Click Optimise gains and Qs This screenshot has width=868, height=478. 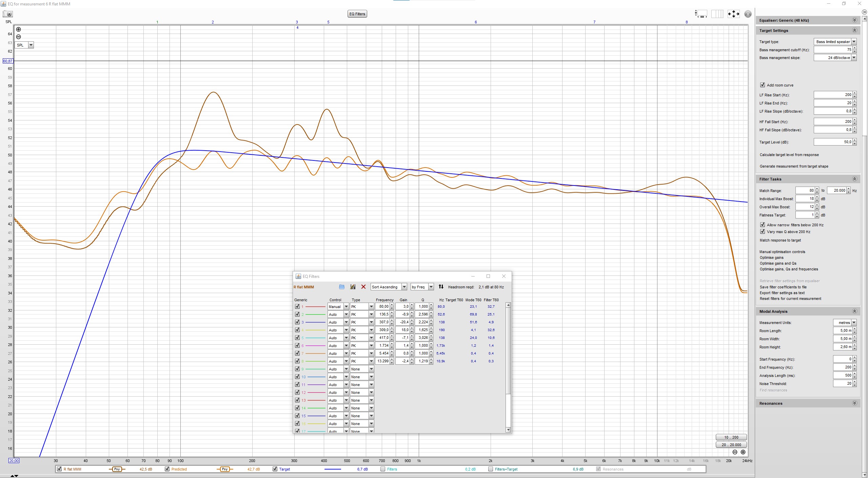pos(778,263)
